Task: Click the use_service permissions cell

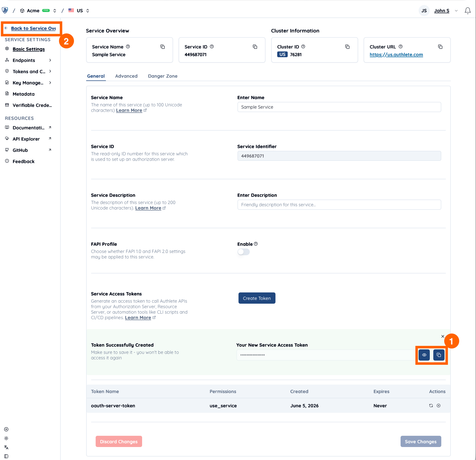Action: pos(223,406)
